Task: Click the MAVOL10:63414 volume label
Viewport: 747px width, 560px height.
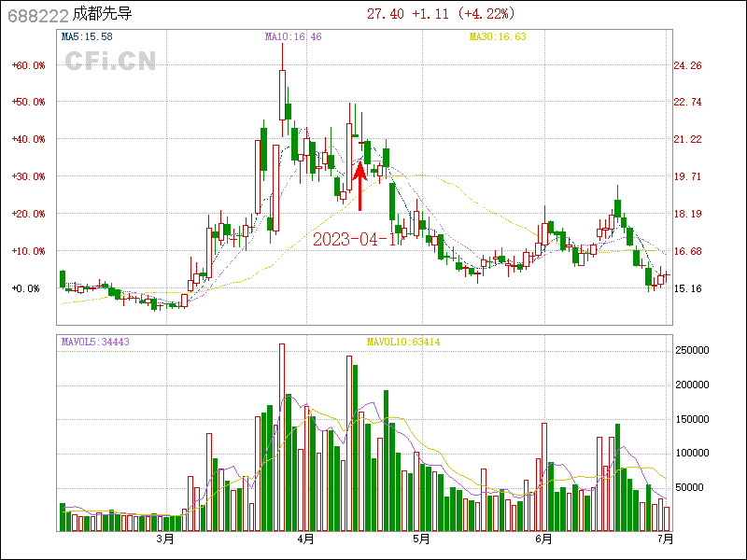Action: [403, 343]
